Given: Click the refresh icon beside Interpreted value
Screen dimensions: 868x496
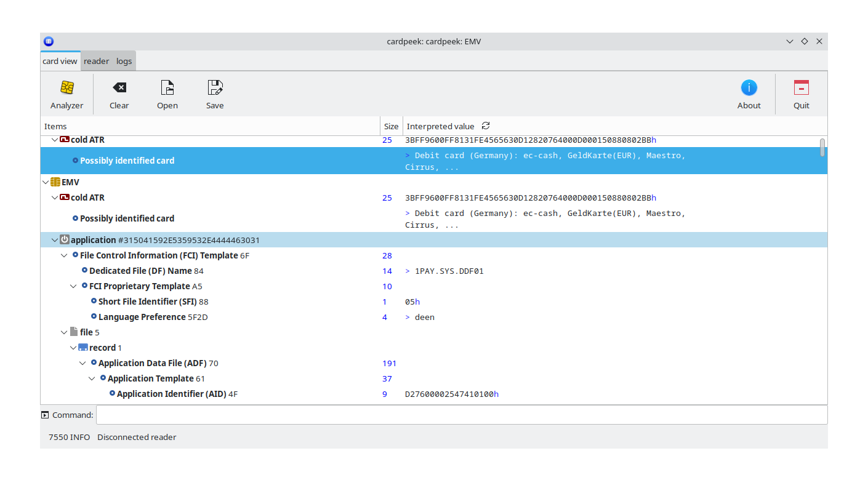Looking at the screenshot, I should 486,126.
